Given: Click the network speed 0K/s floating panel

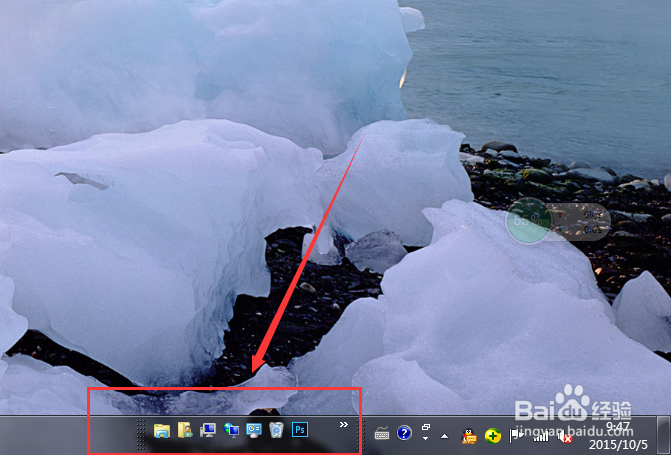Looking at the screenshot, I should tap(581, 222).
